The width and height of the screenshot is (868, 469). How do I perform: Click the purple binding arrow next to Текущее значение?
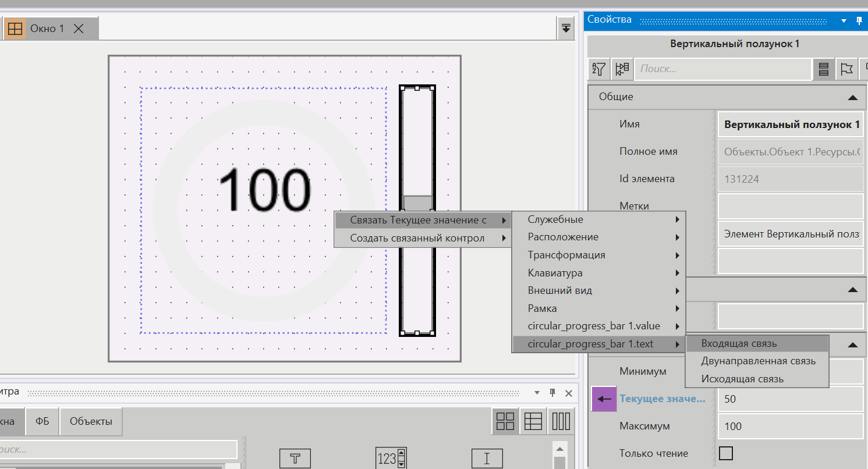(x=604, y=399)
